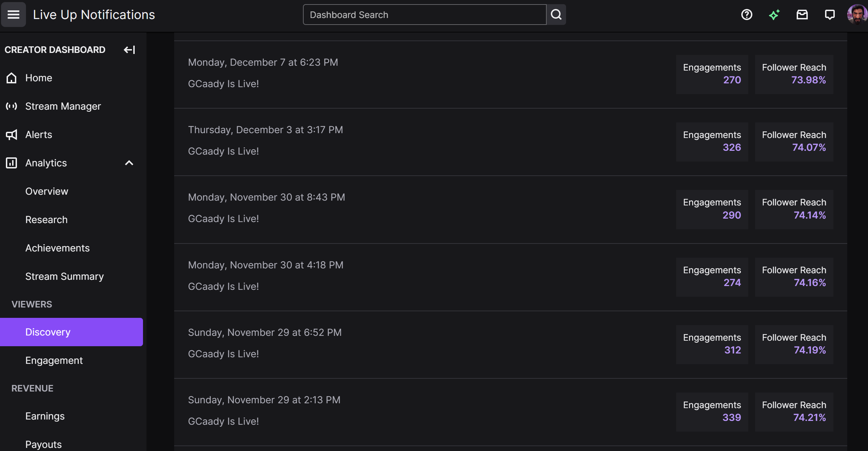This screenshot has width=868, height=451.
Task: Click the Alerts megaphone icon
Action: coord(11,135)
